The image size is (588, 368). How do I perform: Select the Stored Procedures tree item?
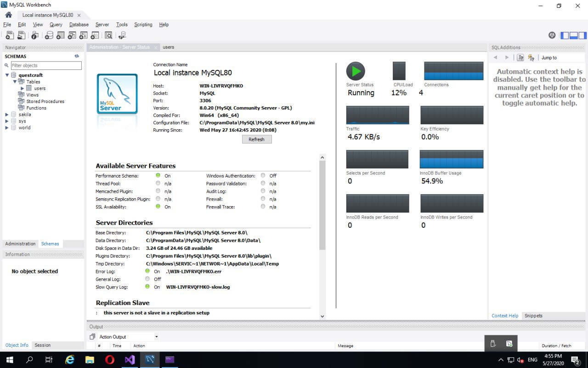pyautogui.click(x=45, y=101)
